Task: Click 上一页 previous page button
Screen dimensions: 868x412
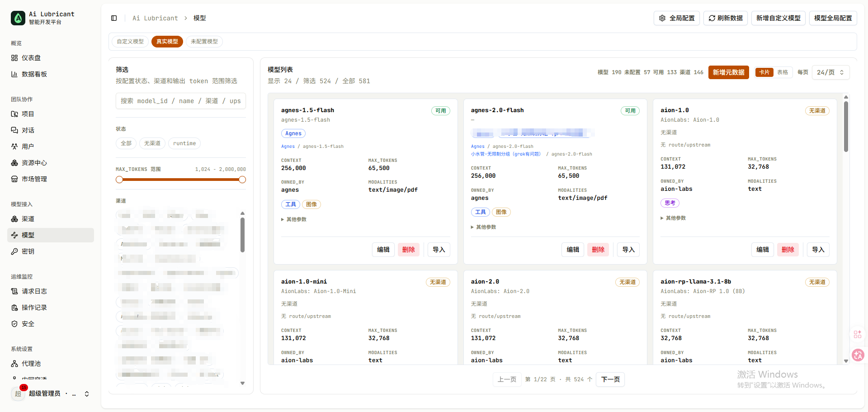Action: click(507, 379)
